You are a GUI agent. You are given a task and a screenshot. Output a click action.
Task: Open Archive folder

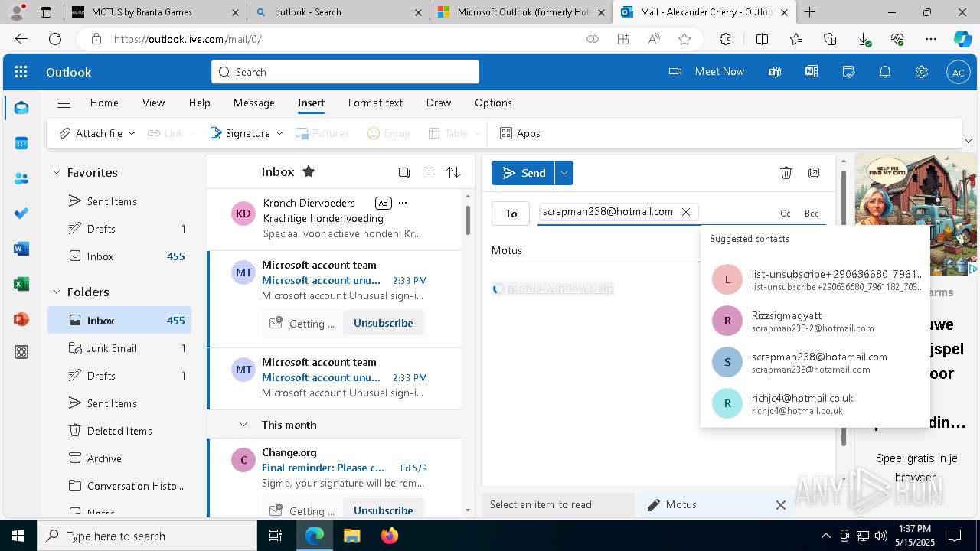(119, 458)
